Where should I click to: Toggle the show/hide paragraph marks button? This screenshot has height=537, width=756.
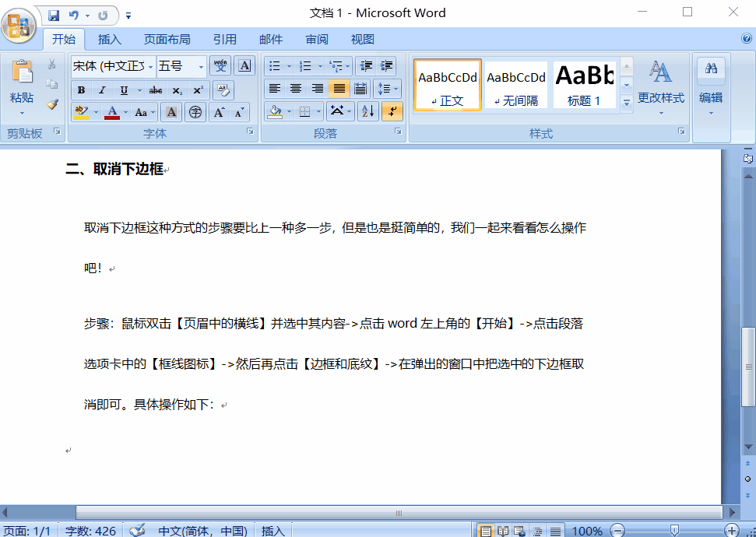[392, 111]
